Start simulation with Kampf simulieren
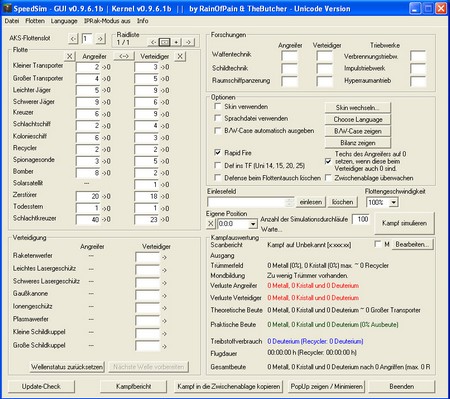The height and width of the screenshot is (399, 450). pos(404,223)
